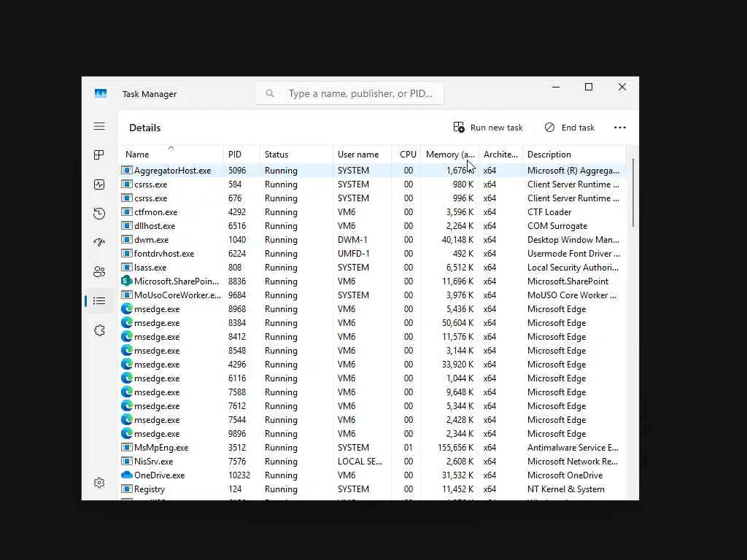This screenshot has height=560, width=747.
Task: Click the search magnifier icon
Action: 270,93
